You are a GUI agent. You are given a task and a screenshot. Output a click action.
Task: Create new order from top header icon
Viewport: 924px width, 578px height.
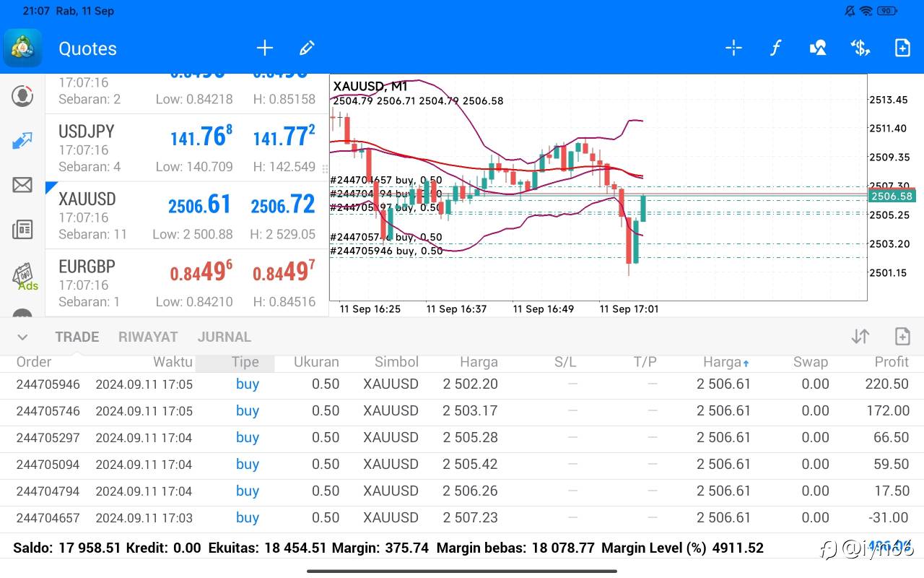(x=902, y=48)
